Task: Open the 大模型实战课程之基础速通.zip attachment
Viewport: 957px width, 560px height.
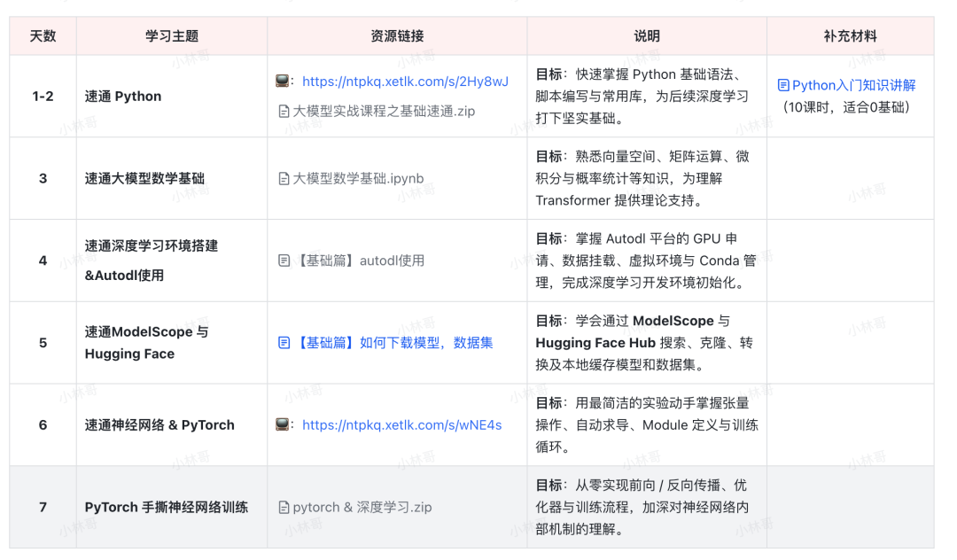Action: (x=384, y=112)
